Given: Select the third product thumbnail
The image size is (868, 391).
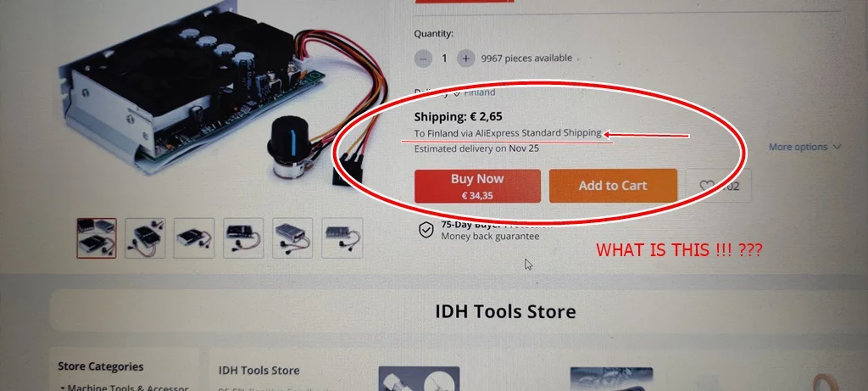Looking at the screenshot, I should [x=194, y=238].
